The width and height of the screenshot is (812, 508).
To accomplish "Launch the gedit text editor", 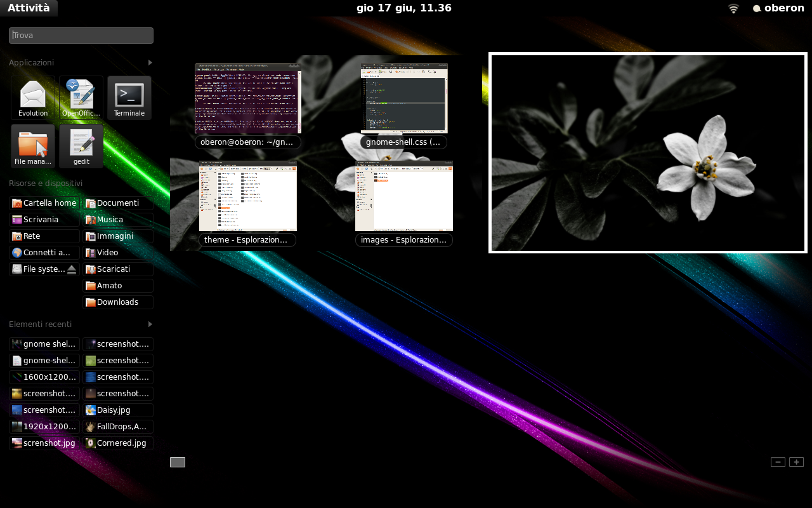I will click(x=81, y=146).
